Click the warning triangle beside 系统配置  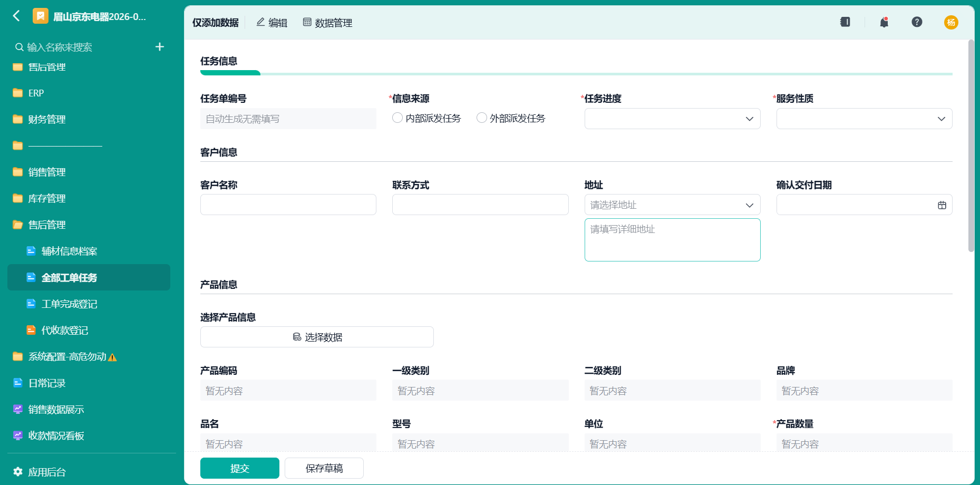click(112, 357)
